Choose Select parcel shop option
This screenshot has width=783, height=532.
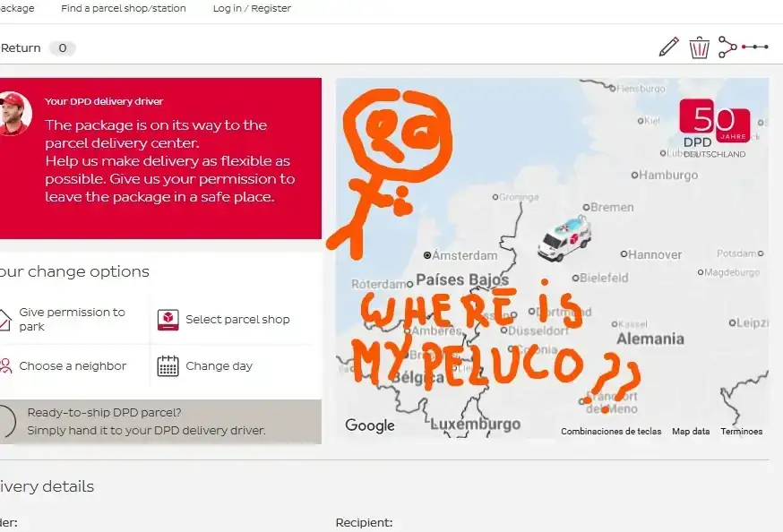[237, 320]
